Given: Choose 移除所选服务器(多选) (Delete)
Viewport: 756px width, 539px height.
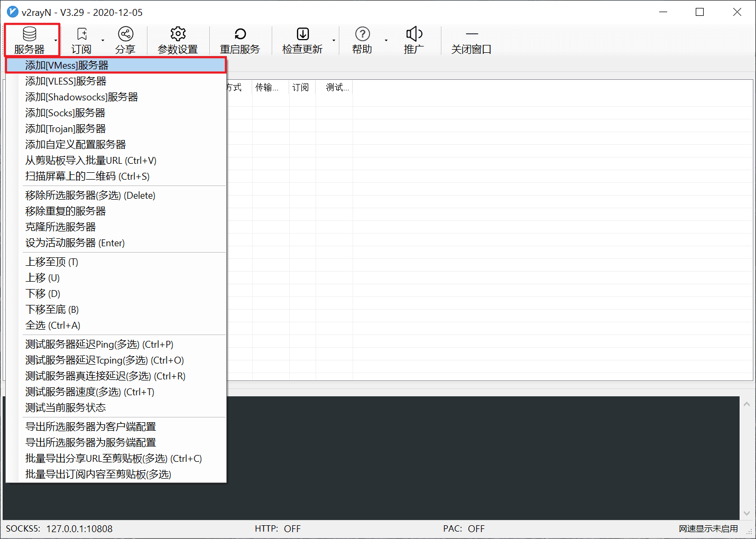Looking at the screenshot, I should click(116, 195).
